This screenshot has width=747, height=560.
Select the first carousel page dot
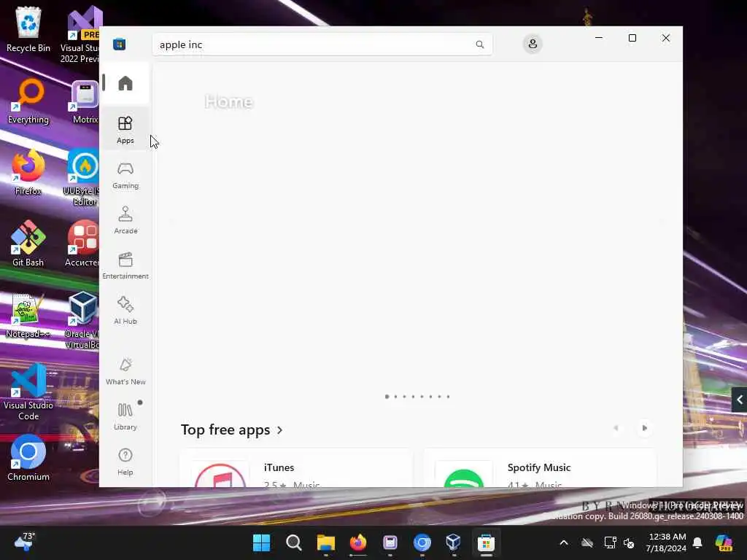click(387, 397)
